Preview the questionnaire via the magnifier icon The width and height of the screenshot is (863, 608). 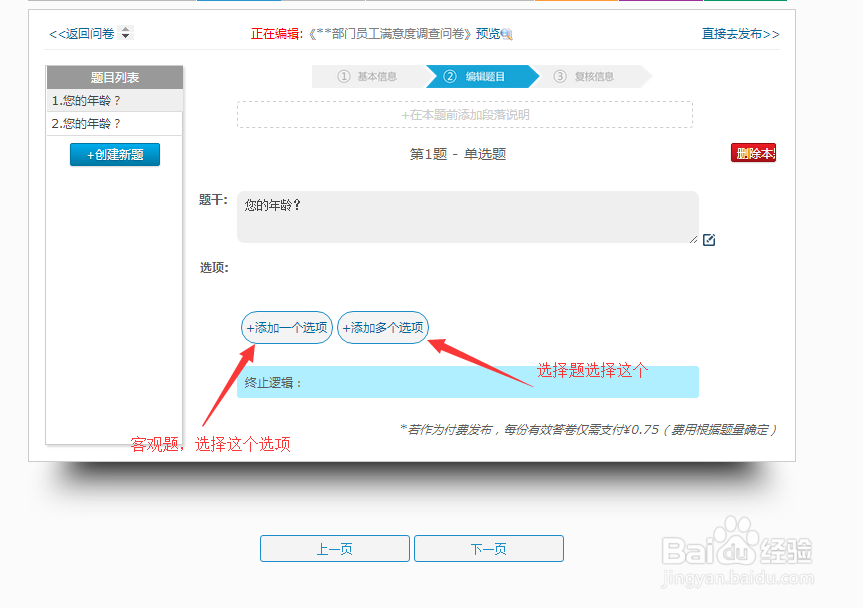[x=505, y=32]
